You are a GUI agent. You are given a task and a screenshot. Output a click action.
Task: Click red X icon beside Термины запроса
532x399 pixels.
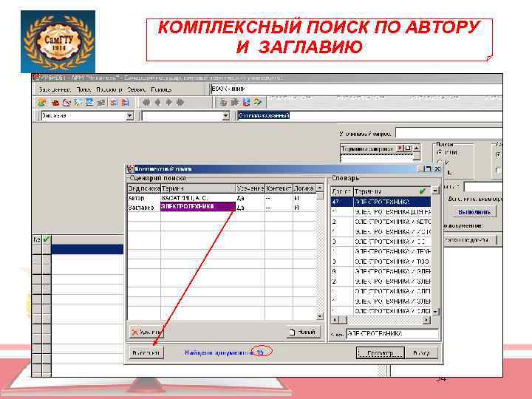400,149
